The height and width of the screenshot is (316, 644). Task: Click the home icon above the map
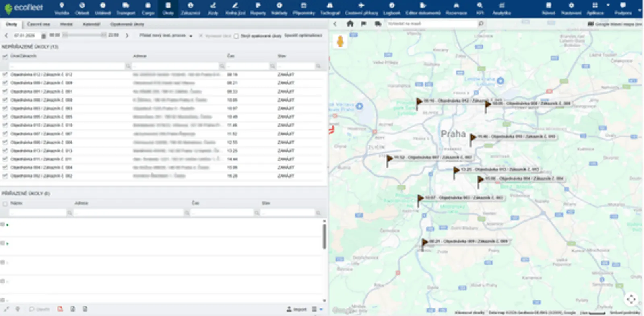(x=350, y=24)
